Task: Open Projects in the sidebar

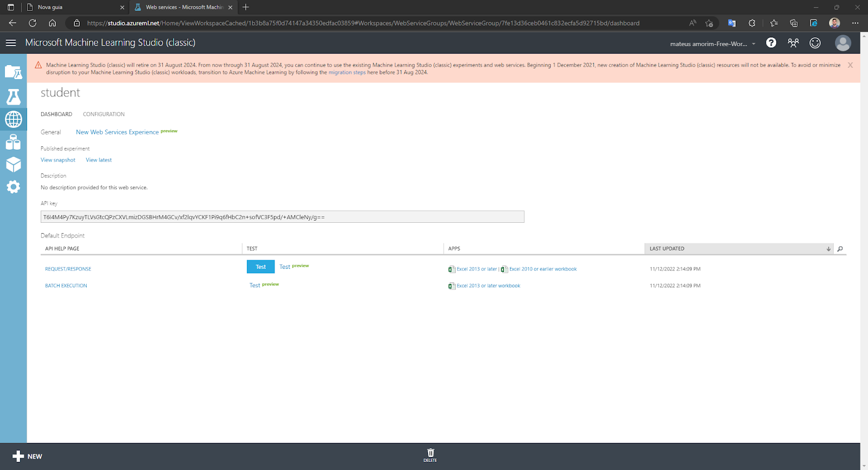Action: point(13,72)
